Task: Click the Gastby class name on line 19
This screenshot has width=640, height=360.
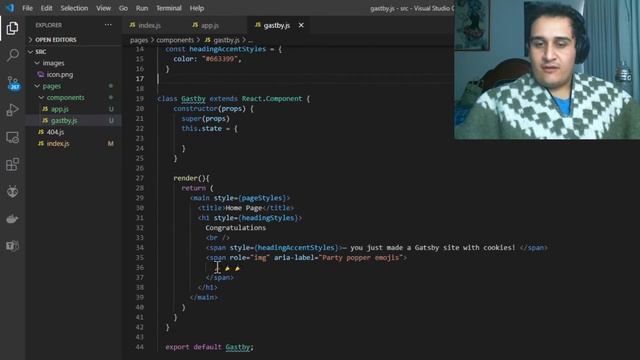Action: coord(193,99)
